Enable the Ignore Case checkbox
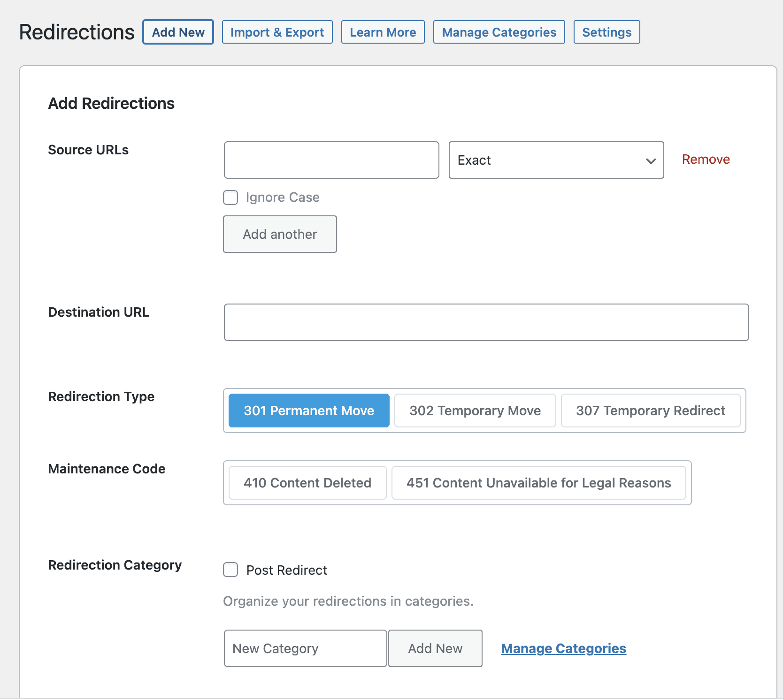 230,198
